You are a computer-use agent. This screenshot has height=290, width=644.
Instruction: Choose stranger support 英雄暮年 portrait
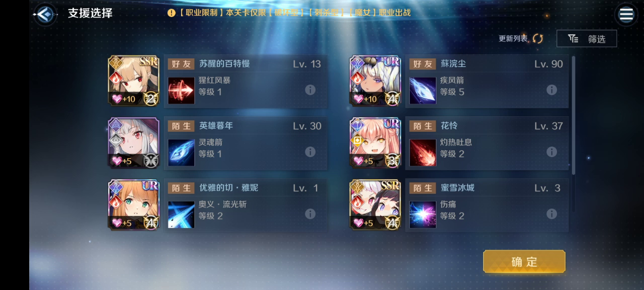click(134, 143)
